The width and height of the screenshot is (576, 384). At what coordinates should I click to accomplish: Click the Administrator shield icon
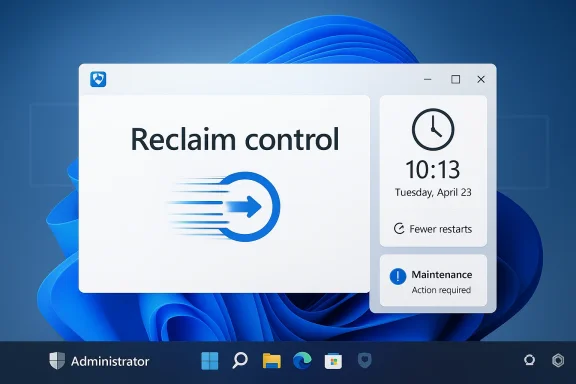57,360
